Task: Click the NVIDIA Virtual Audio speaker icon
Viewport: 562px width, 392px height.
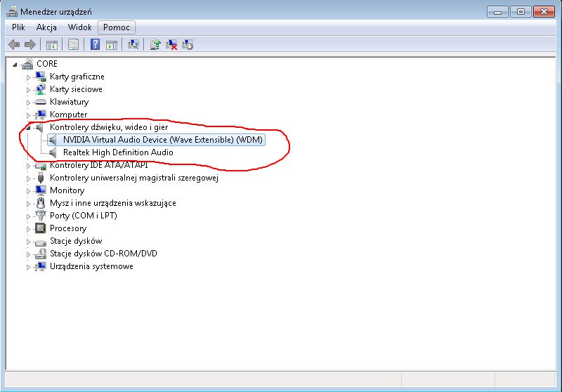Action: 53,140
